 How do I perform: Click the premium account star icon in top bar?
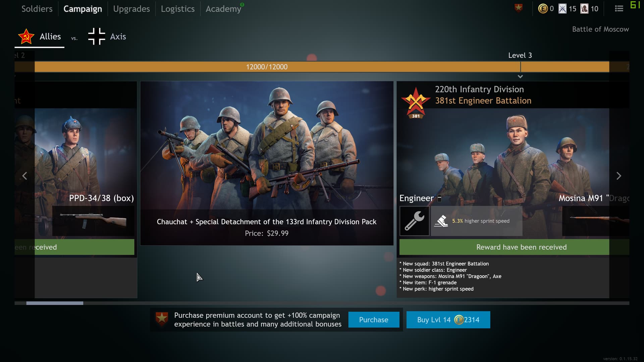[x=519, y=8]
